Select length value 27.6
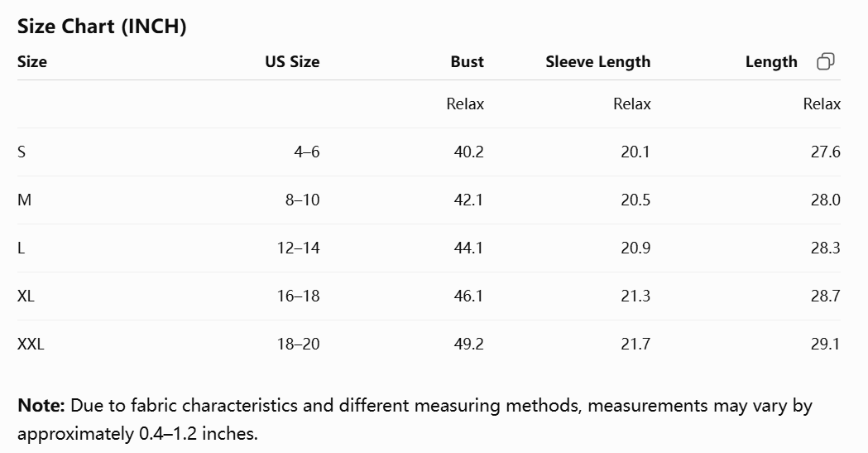 825,152
